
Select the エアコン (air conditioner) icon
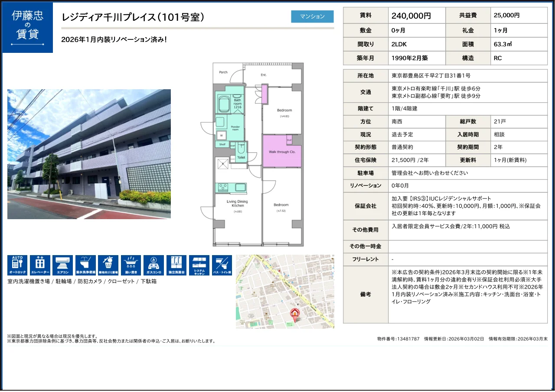coord(64,264)
